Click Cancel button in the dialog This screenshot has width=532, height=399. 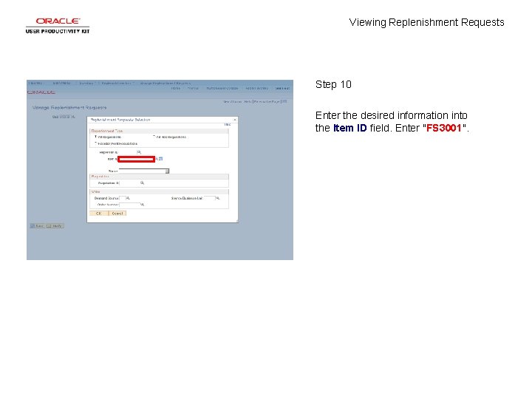click(117, 214)
